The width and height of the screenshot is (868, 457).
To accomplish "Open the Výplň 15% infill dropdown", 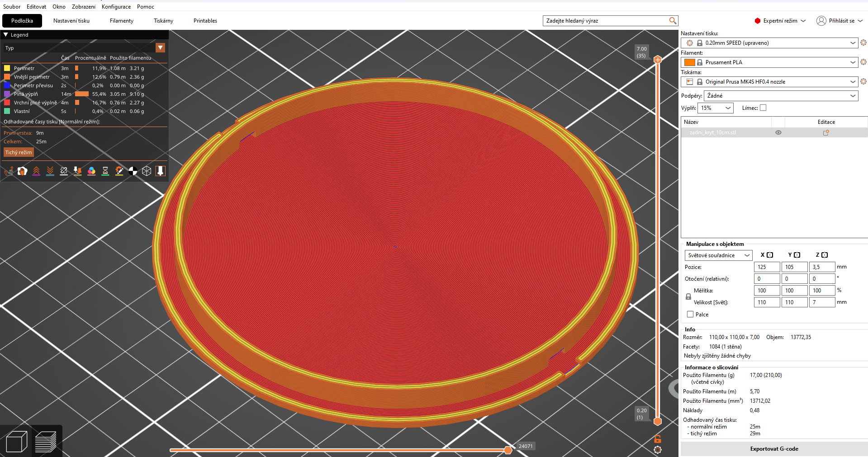I will pos(716,108).
